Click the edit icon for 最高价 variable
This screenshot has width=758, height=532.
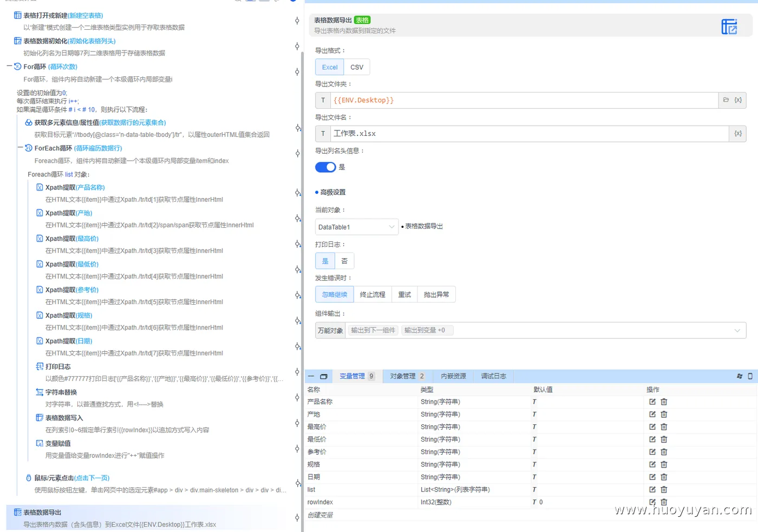click(652, 427)
